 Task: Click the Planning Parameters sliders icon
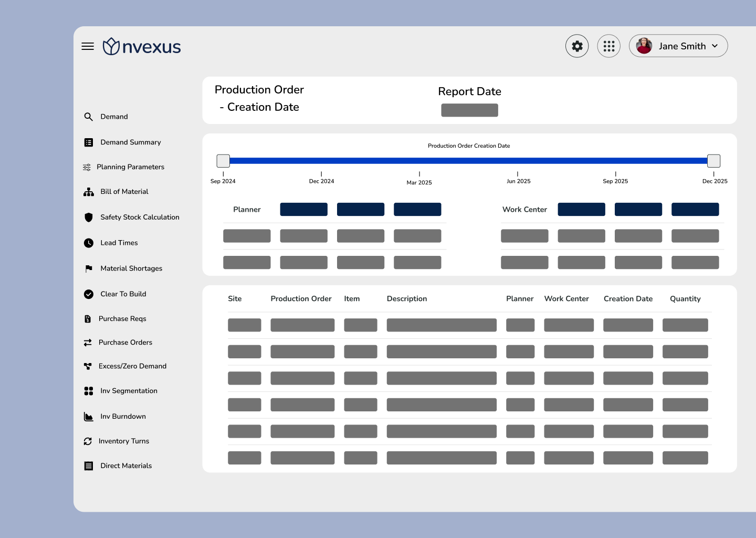tap(87, 167)
